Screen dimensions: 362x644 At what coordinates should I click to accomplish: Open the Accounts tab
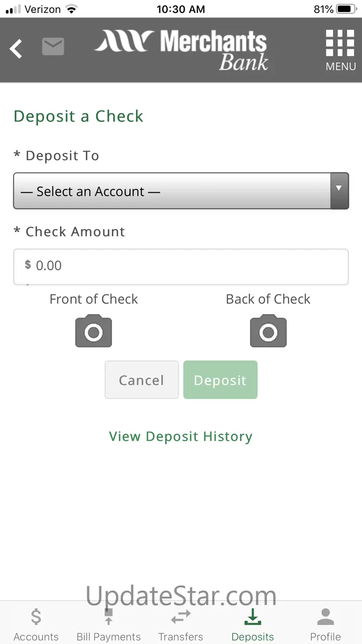[36, 625]
